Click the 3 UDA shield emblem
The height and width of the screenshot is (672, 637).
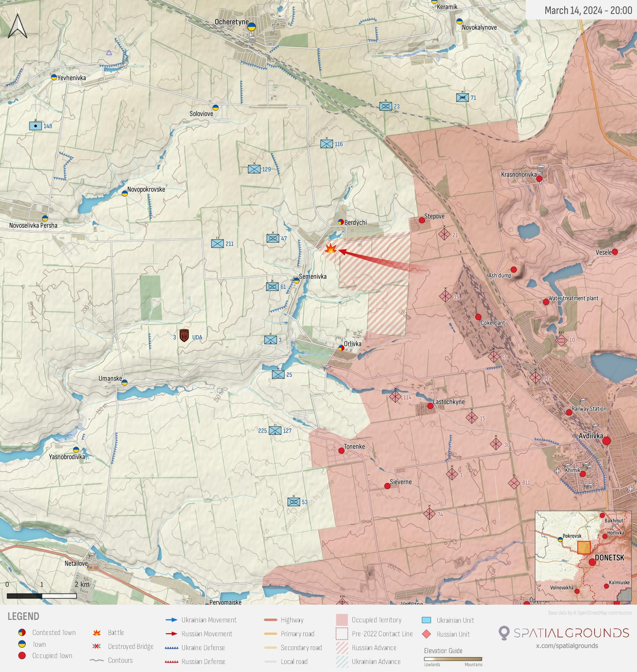pos(184,336)
